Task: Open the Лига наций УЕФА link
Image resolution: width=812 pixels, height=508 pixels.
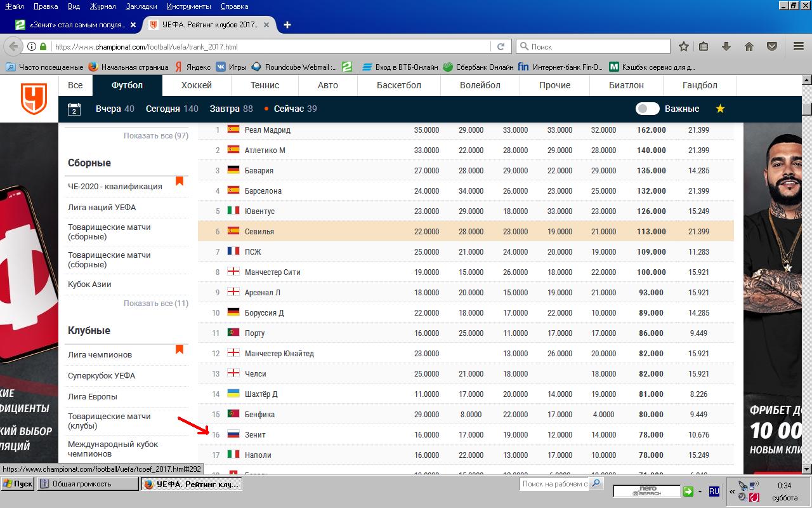Action: [102, 207]
